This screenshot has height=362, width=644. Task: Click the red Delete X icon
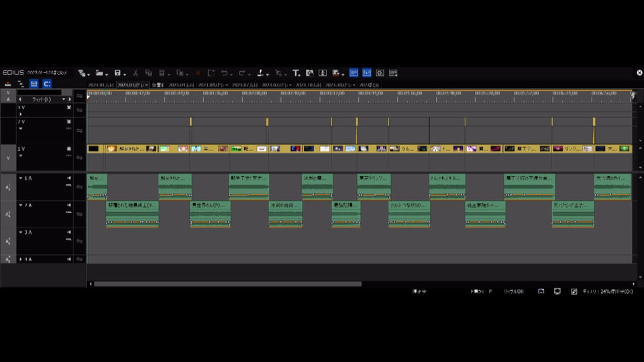tap(197, 72)
